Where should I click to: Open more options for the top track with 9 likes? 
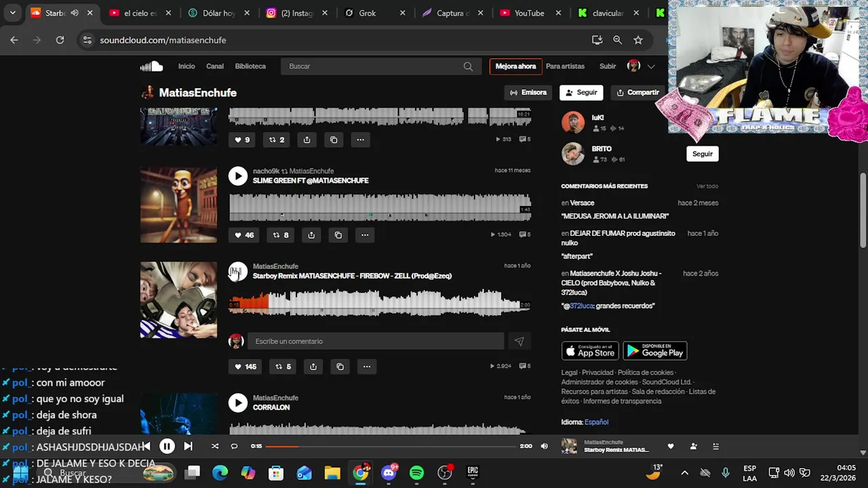pos(360,140)
